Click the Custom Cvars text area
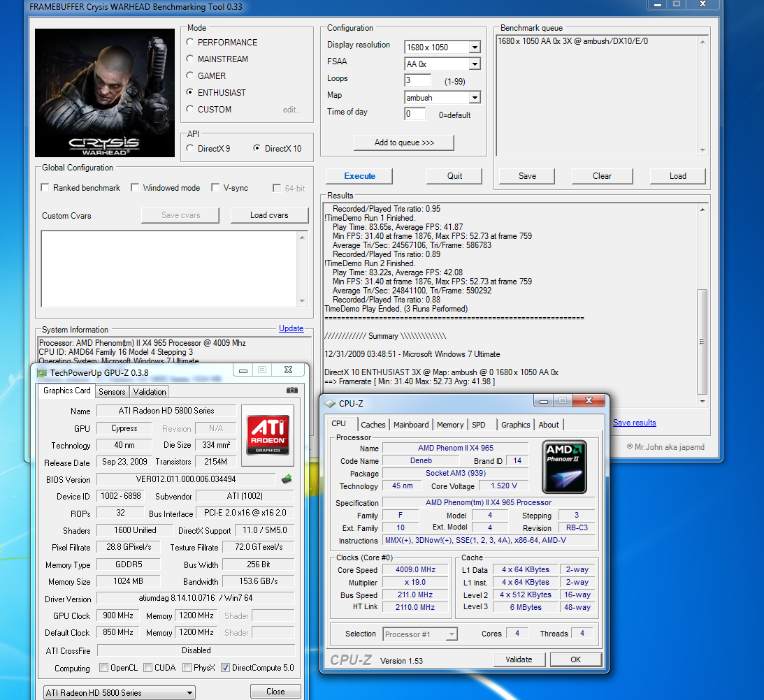Screen dimensions: 764x700 pos(169,268)
